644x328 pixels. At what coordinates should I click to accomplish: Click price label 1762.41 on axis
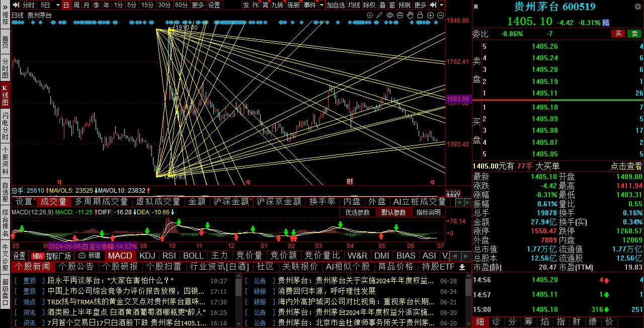[458, 62]
